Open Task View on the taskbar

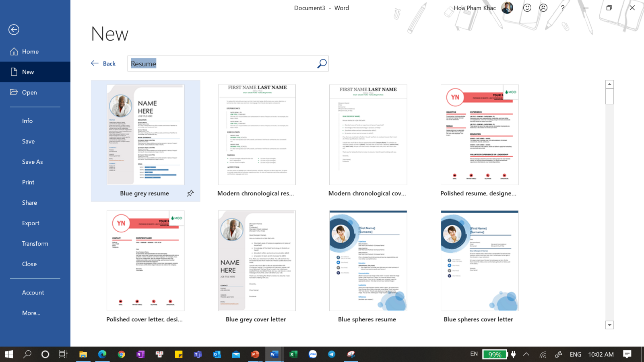coord(63,354)
